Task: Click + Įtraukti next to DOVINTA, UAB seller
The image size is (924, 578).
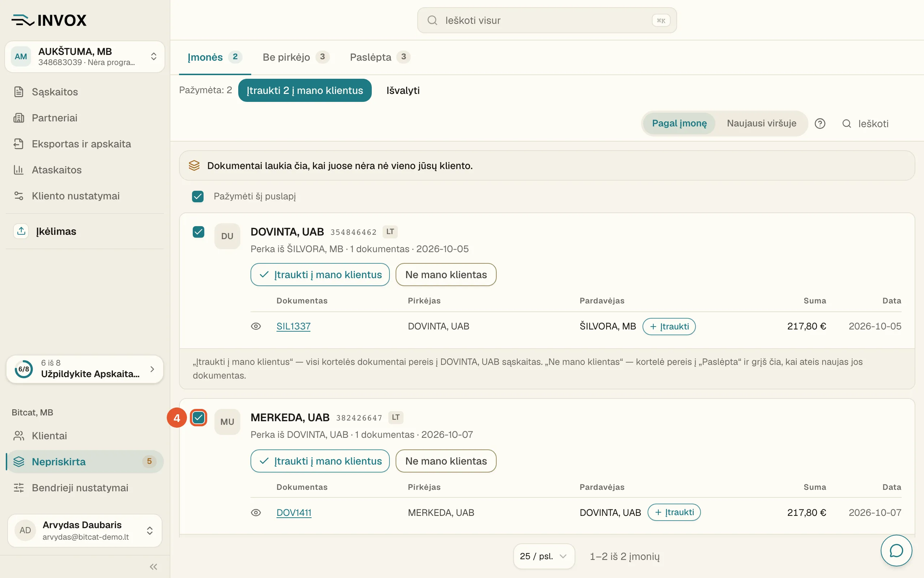Action: pyautogui.click(x=674, y=512)
